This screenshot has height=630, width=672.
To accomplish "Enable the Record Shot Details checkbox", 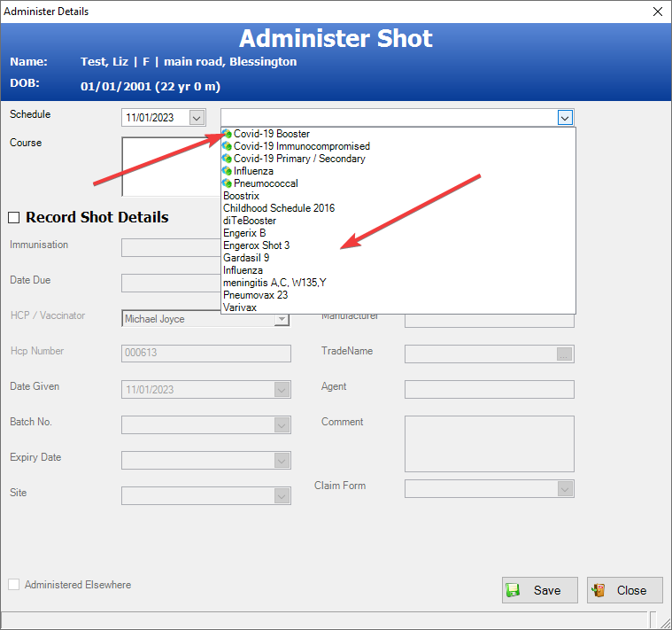I will [x=15, y=217].
